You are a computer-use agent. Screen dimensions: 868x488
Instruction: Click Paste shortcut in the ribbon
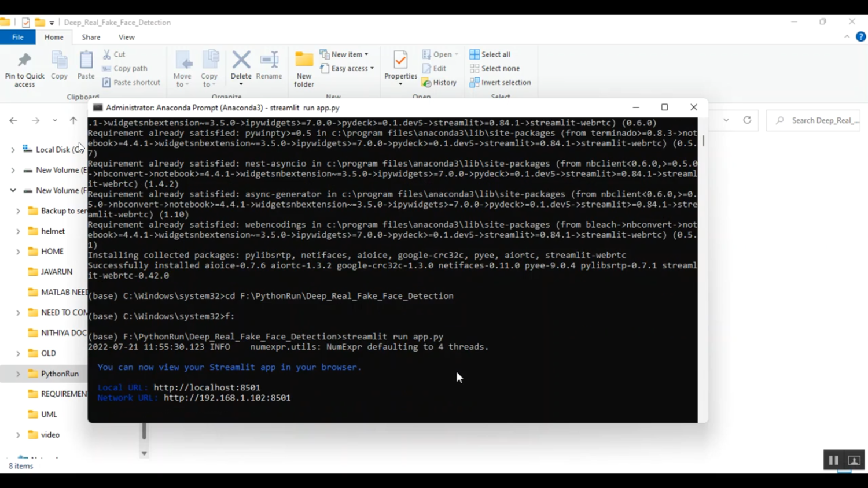click(x=131, y=82)
